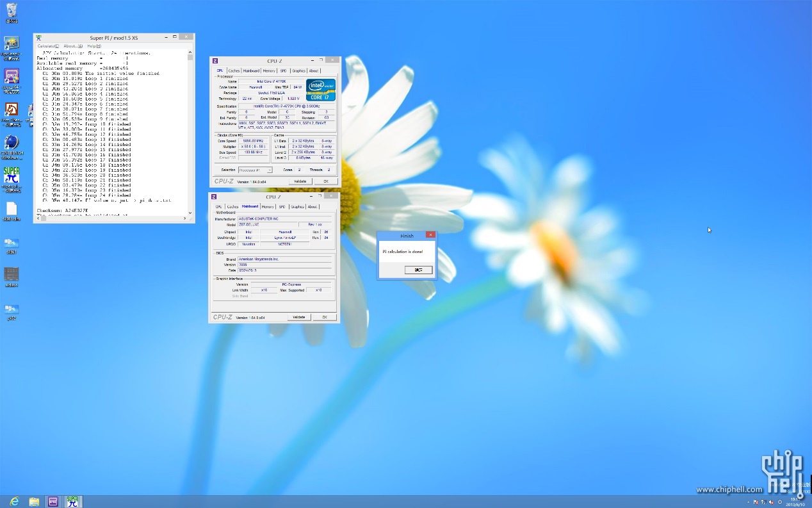Image resolution: width=812 pixels, height=508 pixels.
Task: Click Validate in the CPU-Z motherboard window
Action: click(298, 317)
